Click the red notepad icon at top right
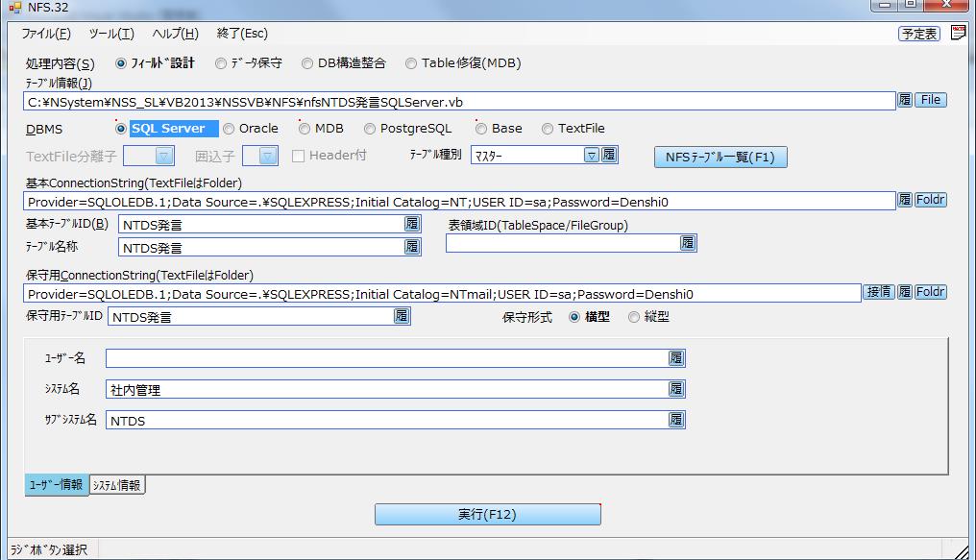 pos(958,33)
